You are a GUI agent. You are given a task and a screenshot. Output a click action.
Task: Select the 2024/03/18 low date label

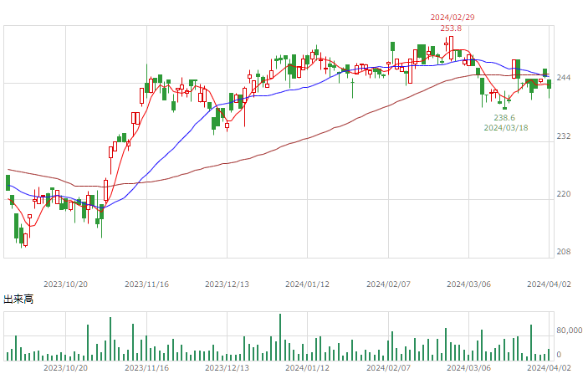[506, 128]
